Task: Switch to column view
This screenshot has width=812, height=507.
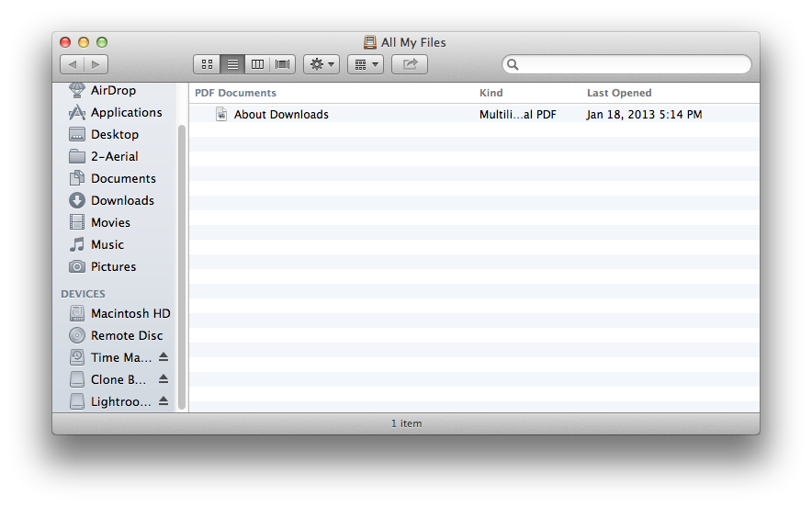Action: click(x=257, y=64)
